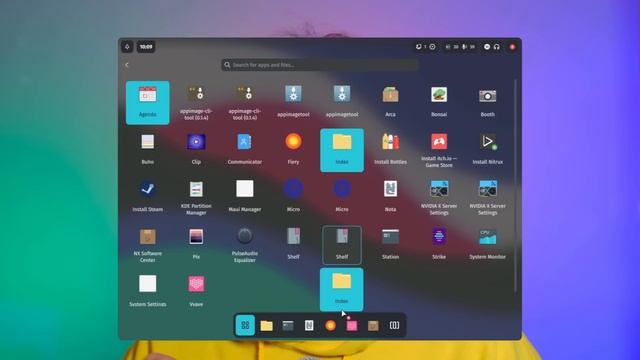Image resolution: width=640 pixels, height=360 pixels.
Task: Open the Communicator contacts app
Action: pos(244,150)
